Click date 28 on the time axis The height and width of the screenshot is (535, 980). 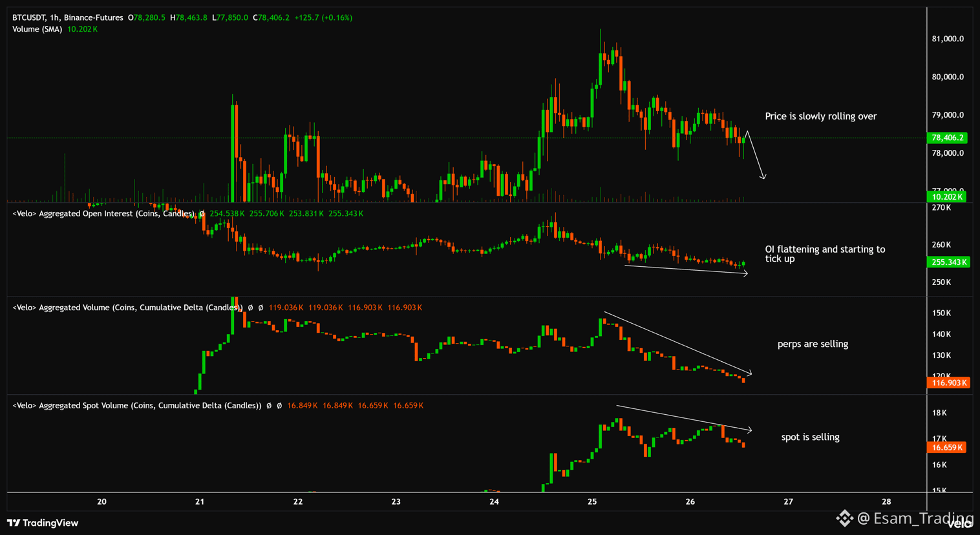point(887,501)
